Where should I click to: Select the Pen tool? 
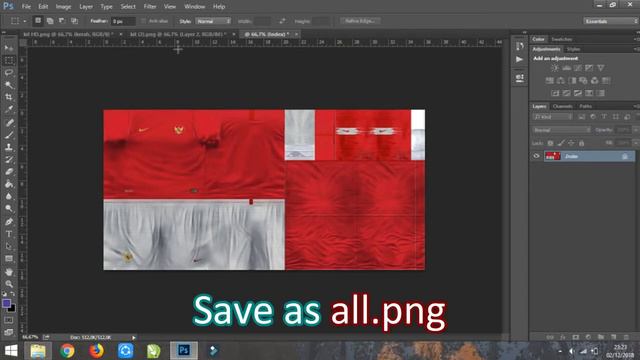click(x=9, y=222)
